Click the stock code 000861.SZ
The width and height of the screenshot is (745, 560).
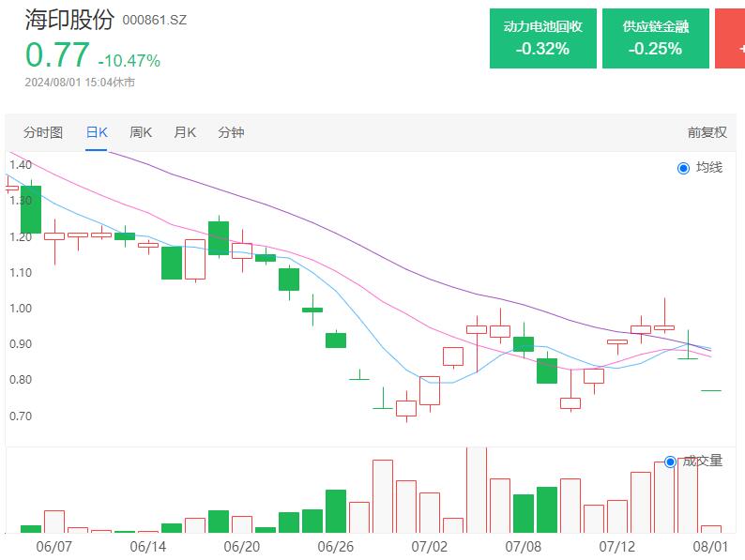tap(155, 20)
